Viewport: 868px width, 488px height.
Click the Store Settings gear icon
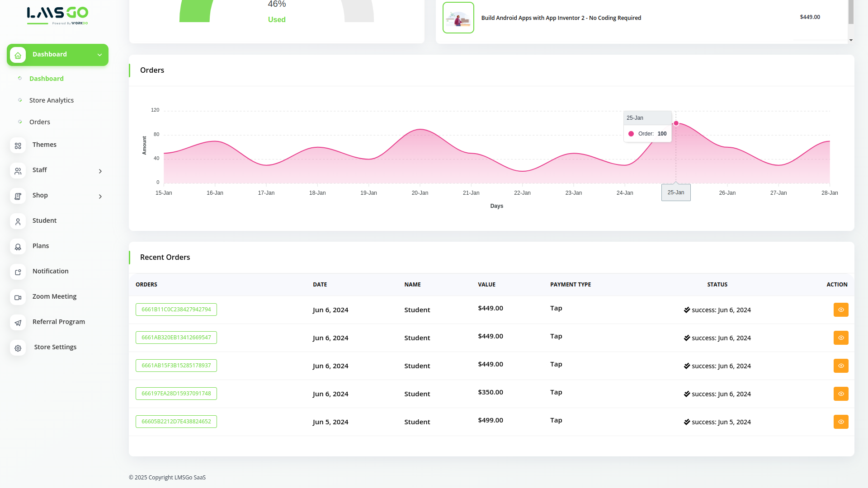[18, 348]
